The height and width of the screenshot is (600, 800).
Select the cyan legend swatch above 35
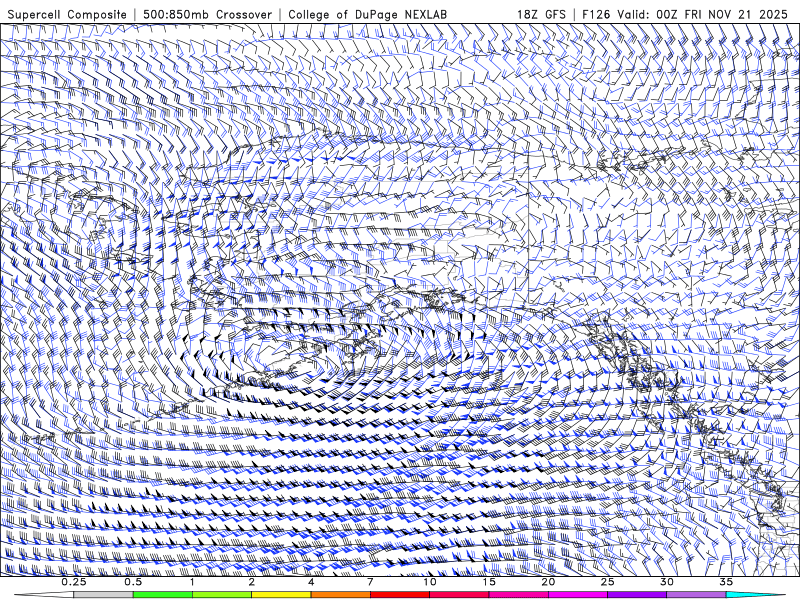(755, 595)
